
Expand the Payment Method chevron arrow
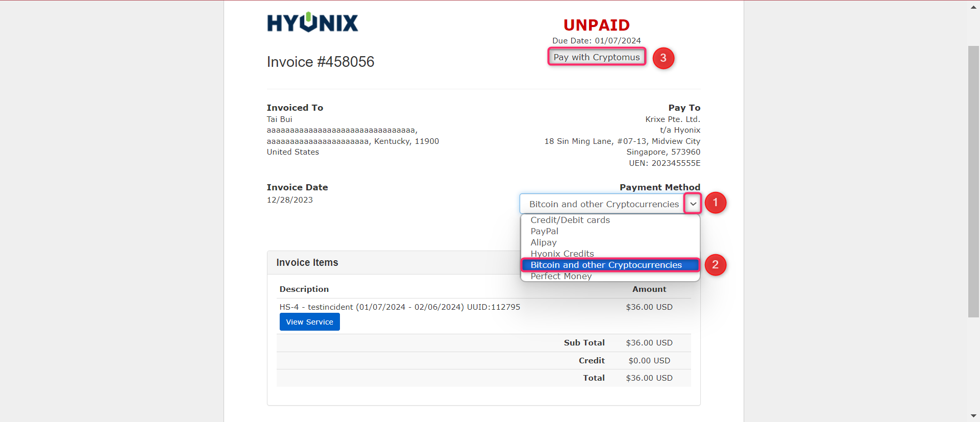pos(693,204)
